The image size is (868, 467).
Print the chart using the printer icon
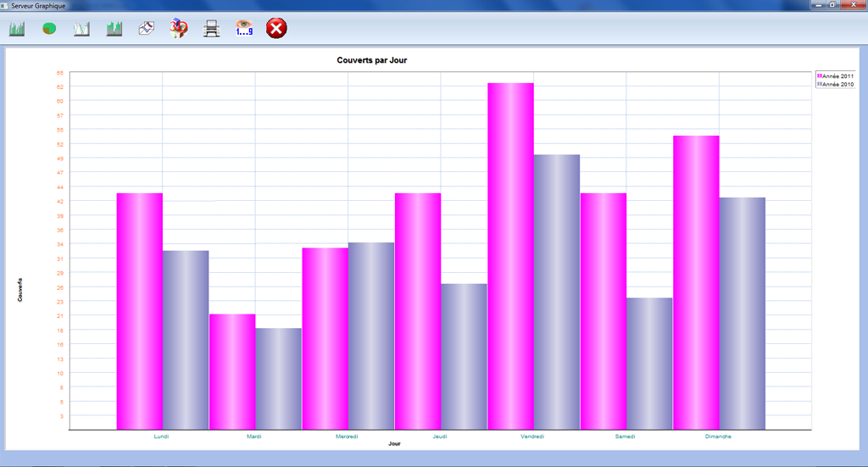coord(212,29)
